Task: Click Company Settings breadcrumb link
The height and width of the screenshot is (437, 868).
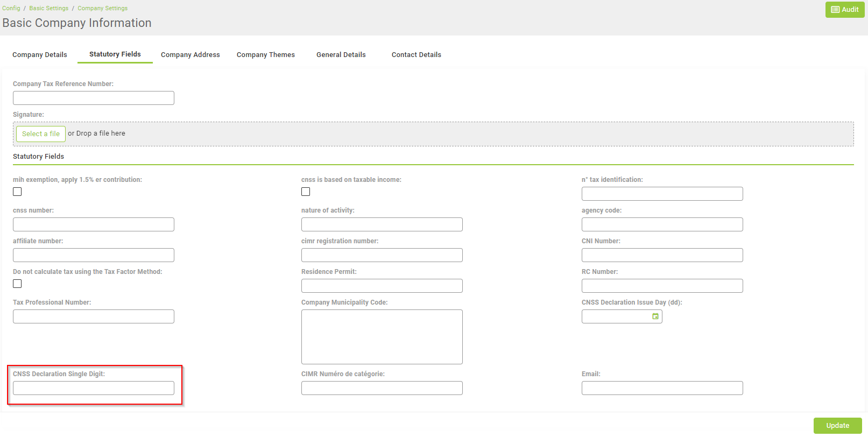Action: pos(102,8)
